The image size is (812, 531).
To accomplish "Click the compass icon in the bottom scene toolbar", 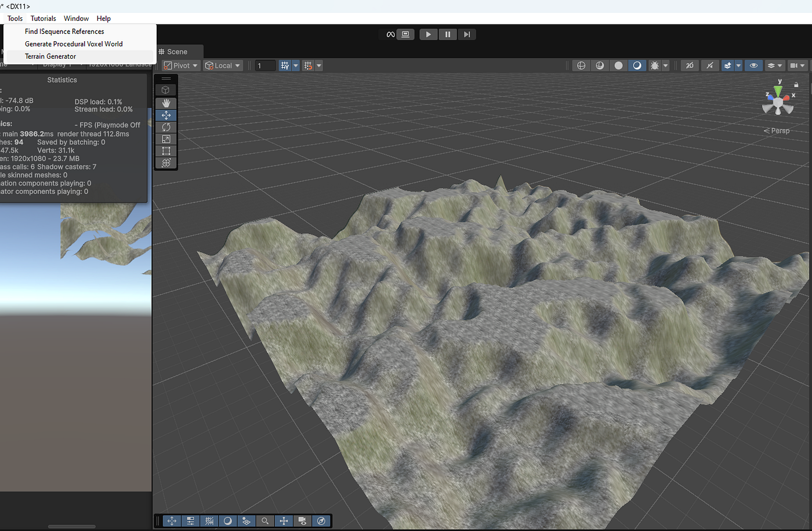I will [x=321, y=521].
